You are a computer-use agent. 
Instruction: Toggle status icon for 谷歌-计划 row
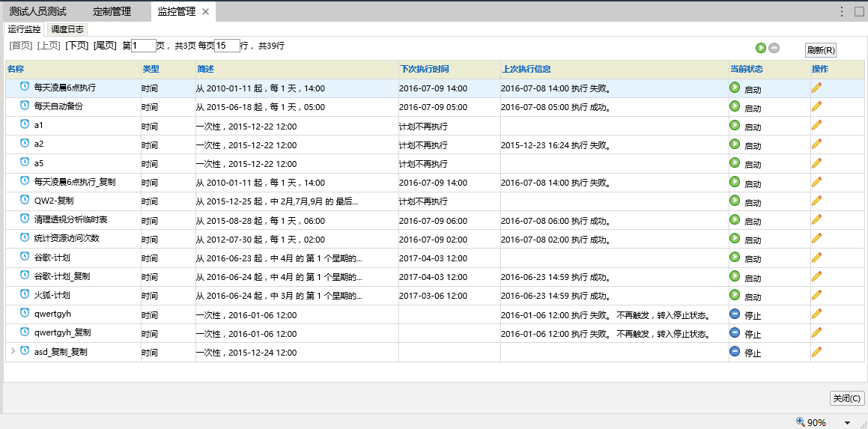[x=735, y=257]
